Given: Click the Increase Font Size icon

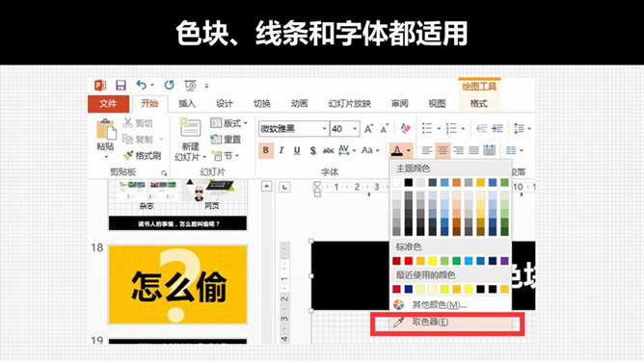Looking at the screenshot, I should click(369, 129).
